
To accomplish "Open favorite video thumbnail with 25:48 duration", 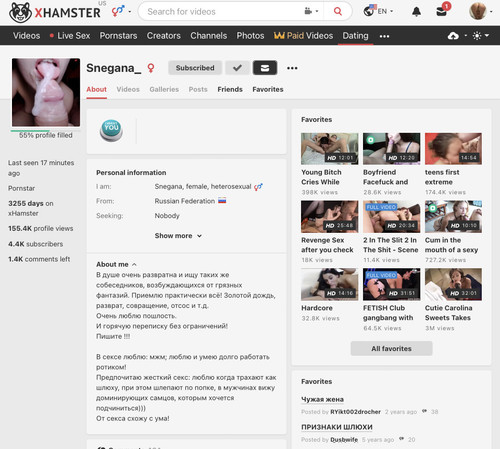I will (x=329, y=217).
